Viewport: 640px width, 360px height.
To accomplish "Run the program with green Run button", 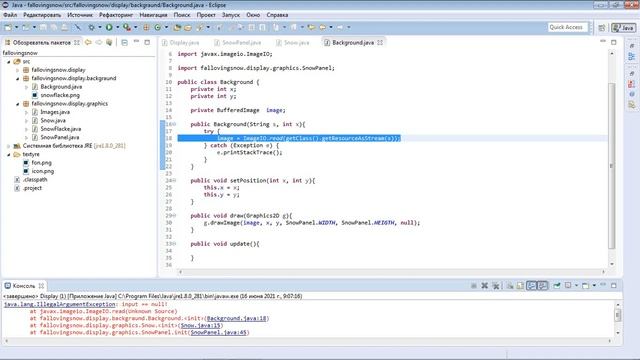I will coord(109,27).
